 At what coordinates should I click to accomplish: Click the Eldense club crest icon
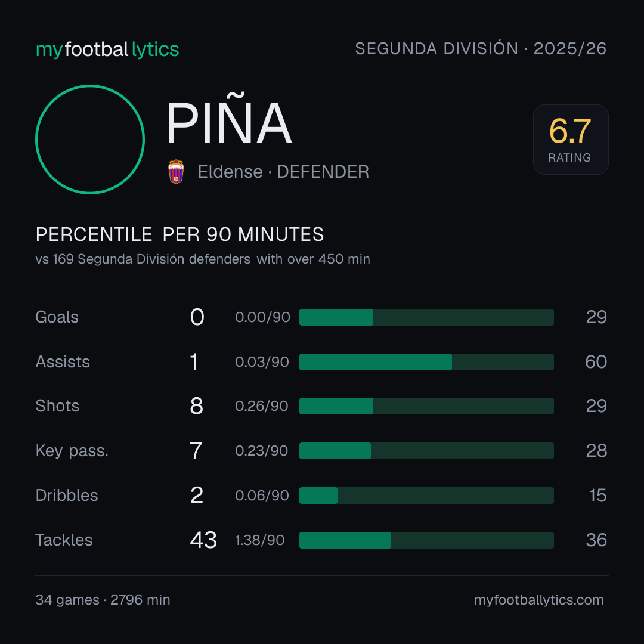point(176,172)
